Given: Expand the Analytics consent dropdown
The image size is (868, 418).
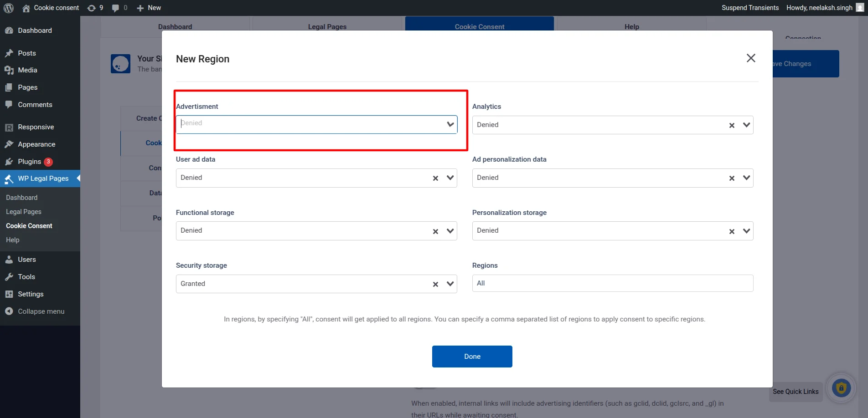Looking at the screenshot, I should coord(746,125).
